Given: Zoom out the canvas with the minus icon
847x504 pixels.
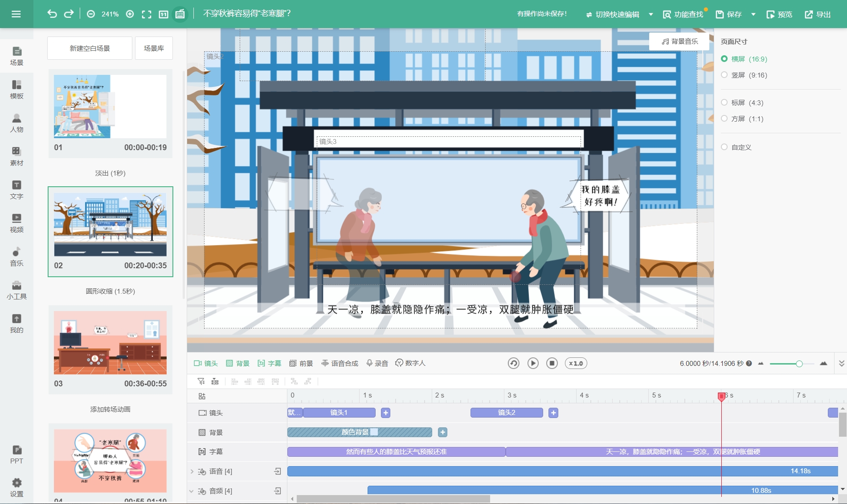Looking at the screenshot, I should pos(91,14).
